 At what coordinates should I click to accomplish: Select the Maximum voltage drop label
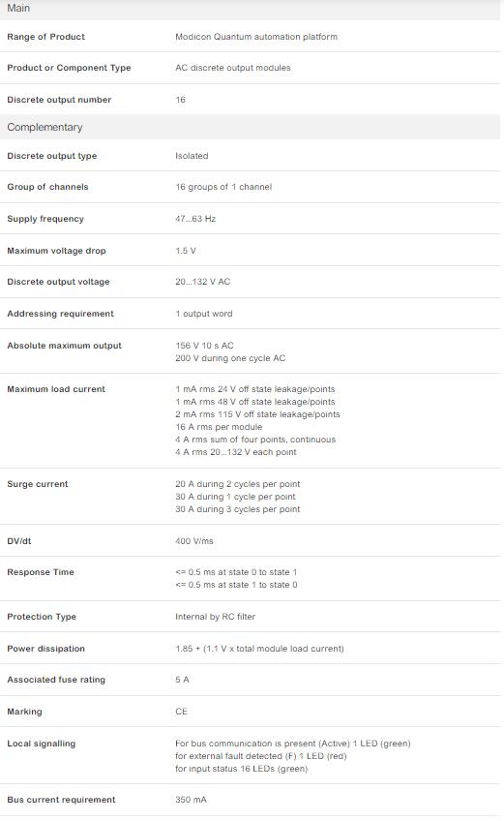[x=56, y=251]
